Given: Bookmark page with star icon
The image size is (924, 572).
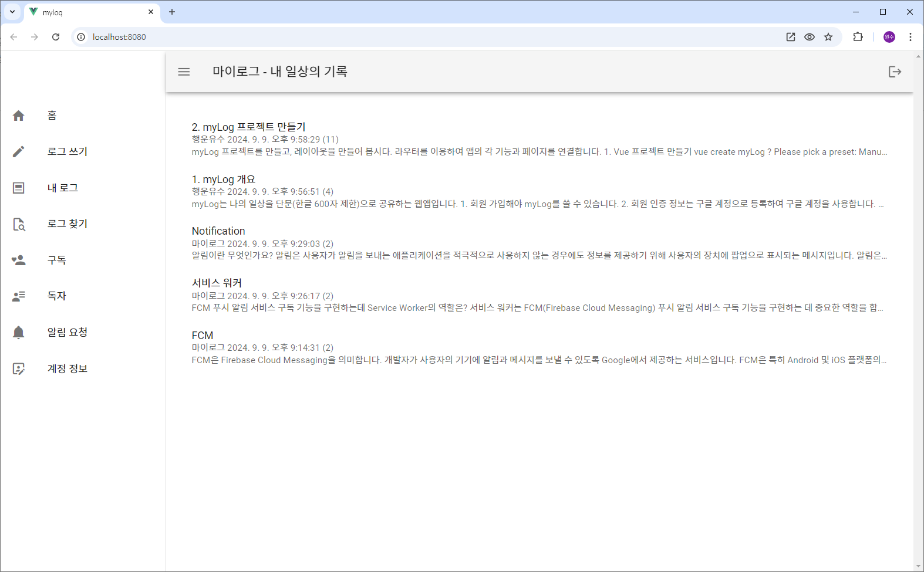Looking at the screenshot, I should (x=828, y=37).
